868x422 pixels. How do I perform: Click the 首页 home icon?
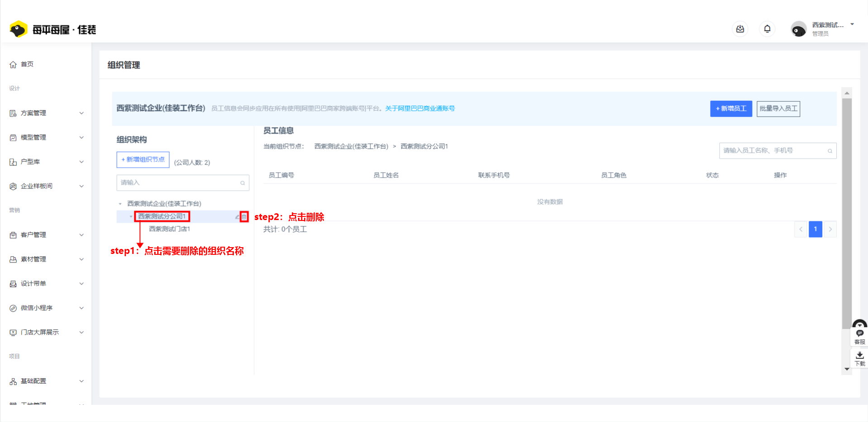point(13,65)
